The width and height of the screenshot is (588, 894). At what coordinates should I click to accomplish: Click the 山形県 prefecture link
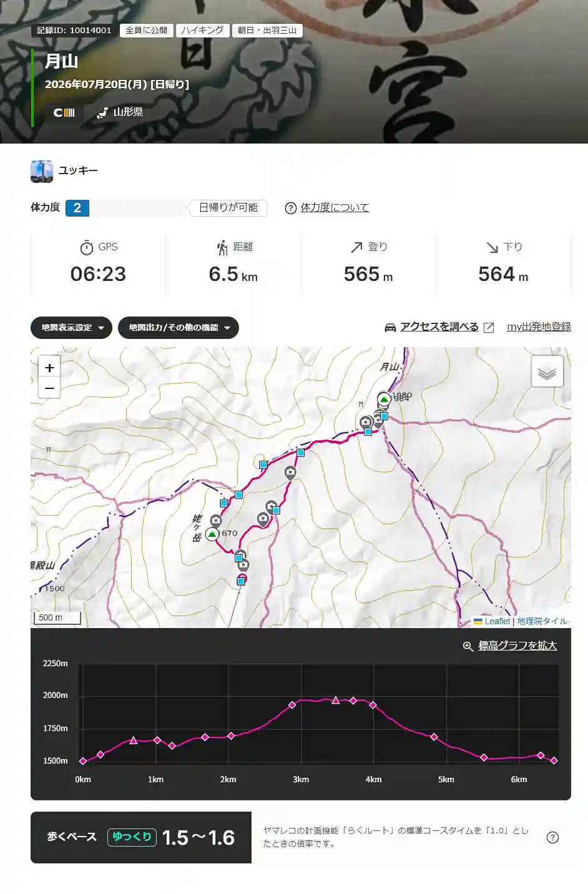[128, 112]
